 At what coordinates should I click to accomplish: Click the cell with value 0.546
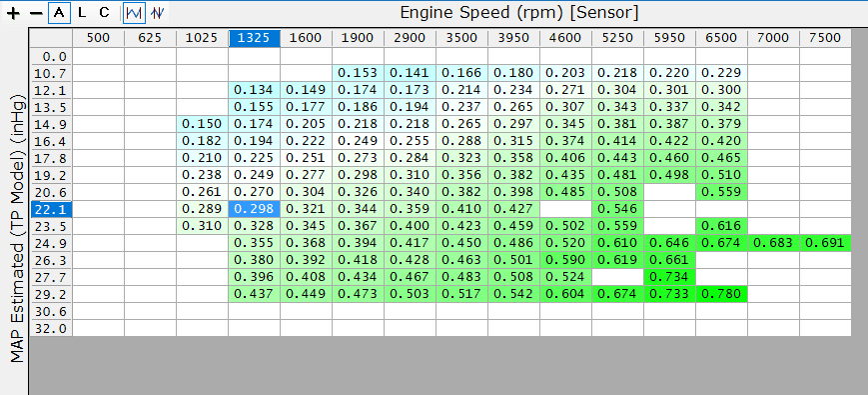(x=617, y=209)
